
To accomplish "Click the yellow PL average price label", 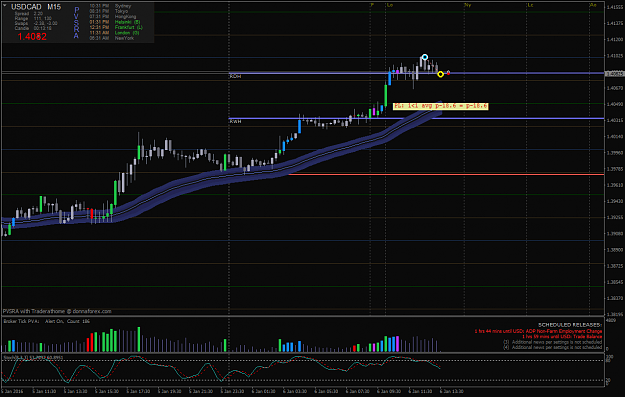I will (x=440, y=106).
